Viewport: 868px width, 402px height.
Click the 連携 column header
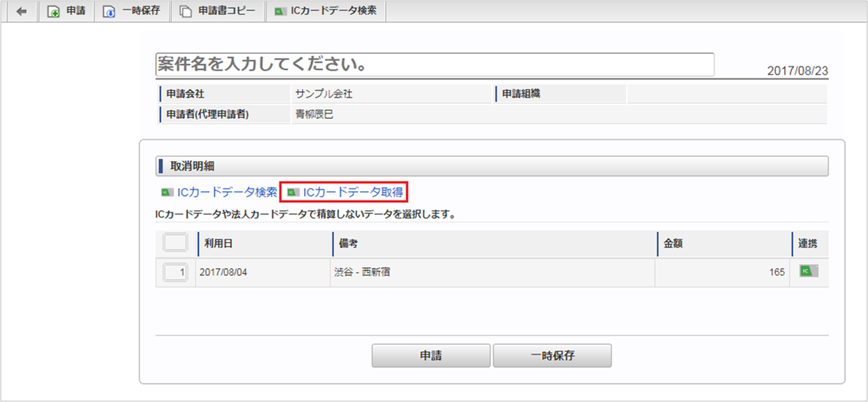pyautogui.click(x=810, y=244)
